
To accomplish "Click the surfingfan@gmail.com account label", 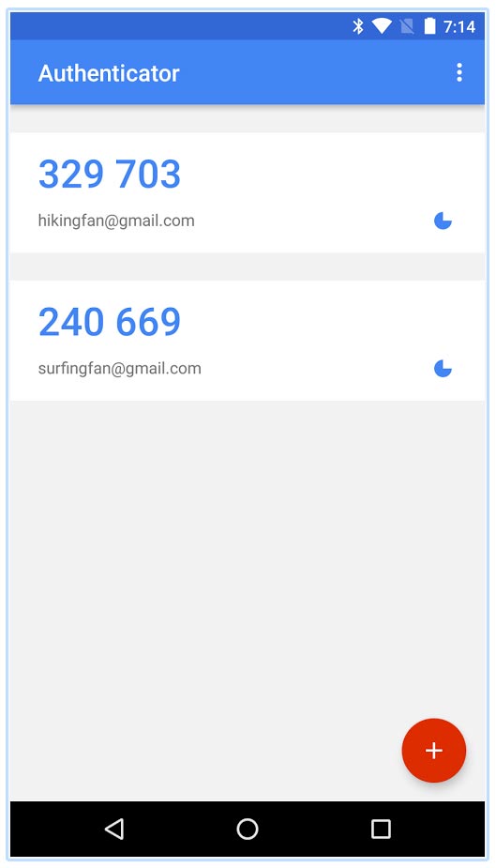I will point(119,369).
